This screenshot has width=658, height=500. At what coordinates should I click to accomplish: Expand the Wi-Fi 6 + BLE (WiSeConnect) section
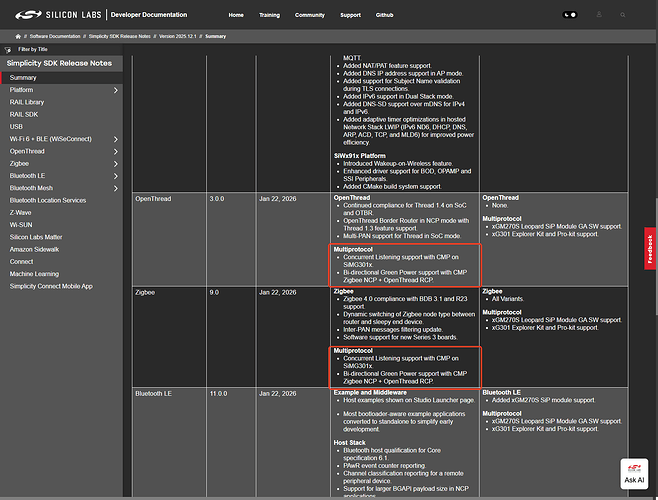116,139
